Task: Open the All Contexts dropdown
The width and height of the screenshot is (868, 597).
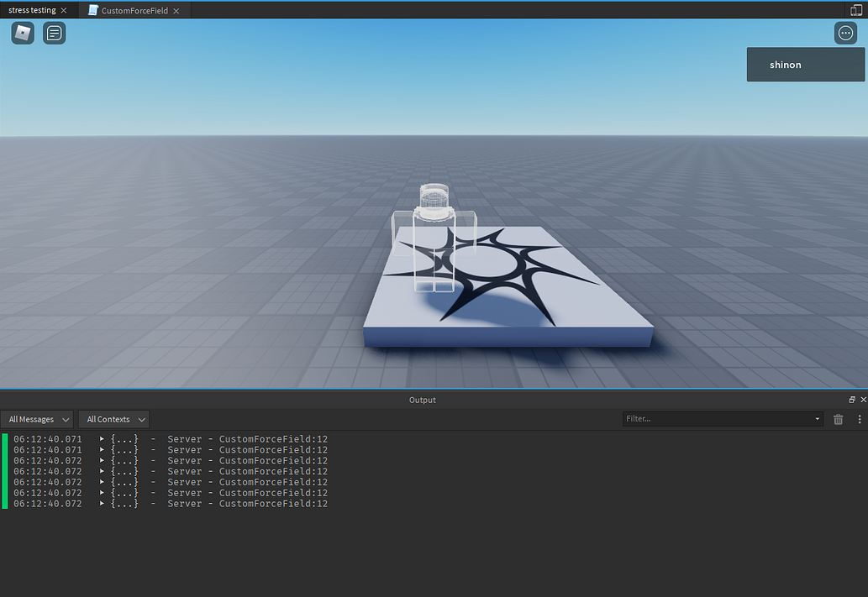Action: coord(113,419)
